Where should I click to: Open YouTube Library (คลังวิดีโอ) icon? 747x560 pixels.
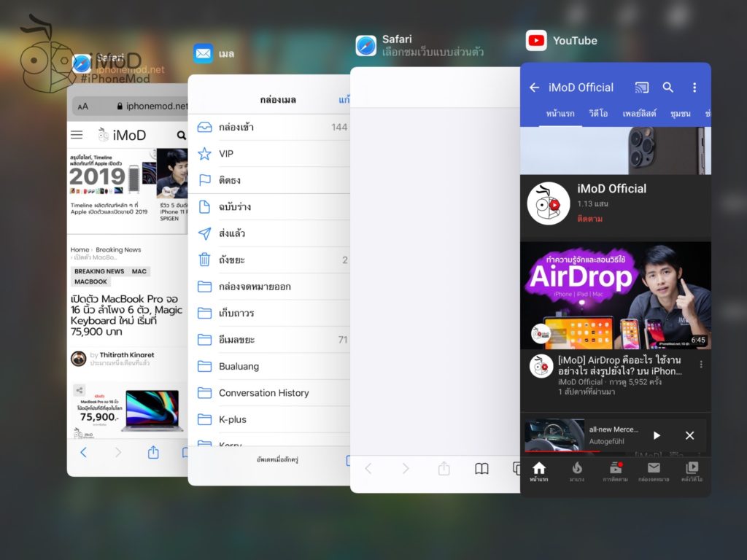click(692, 470)
